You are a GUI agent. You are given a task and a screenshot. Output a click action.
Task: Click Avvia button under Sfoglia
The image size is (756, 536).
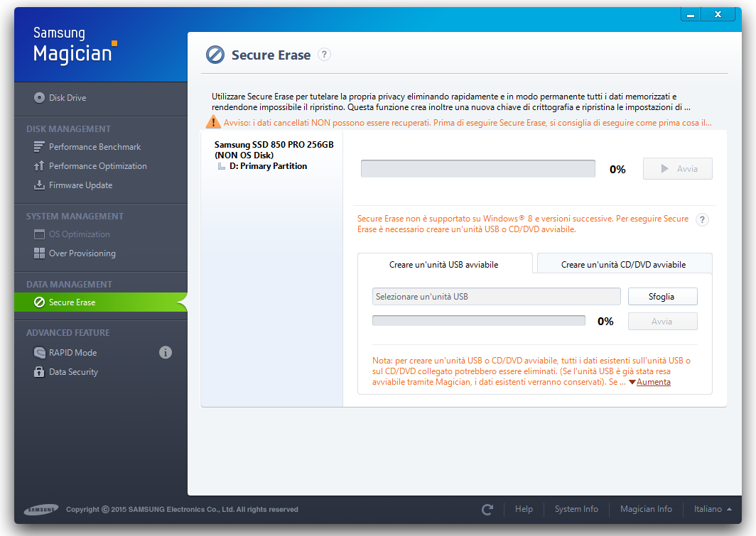tap(662, 321)
